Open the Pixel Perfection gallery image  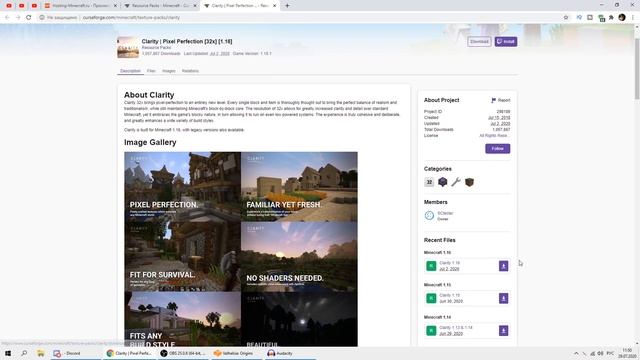pyautogui.click(x=182, y=187)
